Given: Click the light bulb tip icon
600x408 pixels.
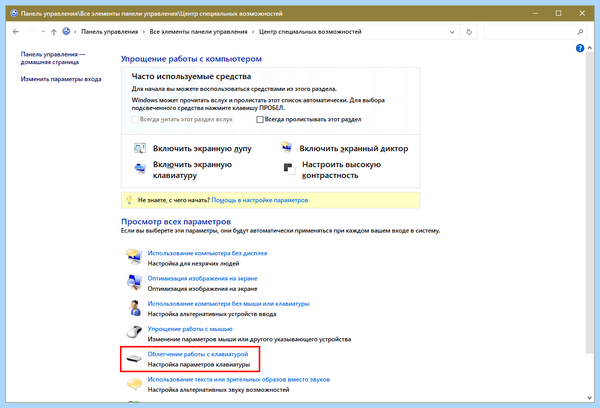Looking at the screenshot, I should 129,200.
